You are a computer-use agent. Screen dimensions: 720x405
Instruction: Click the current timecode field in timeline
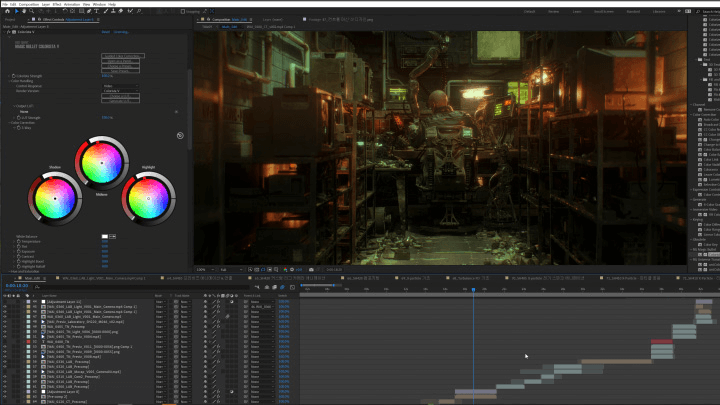point(17,286)
